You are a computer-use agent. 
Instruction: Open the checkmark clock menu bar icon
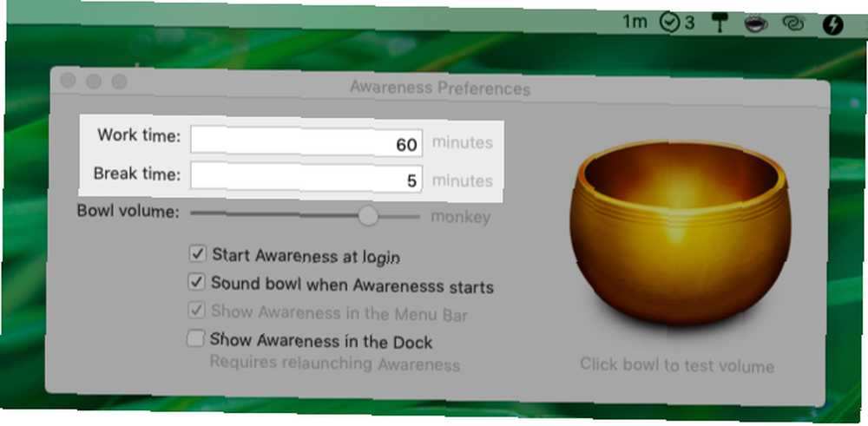[676, 23]
